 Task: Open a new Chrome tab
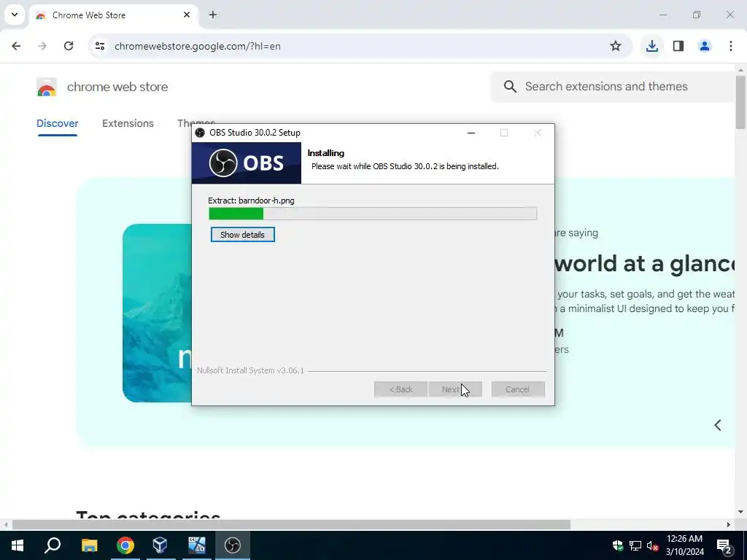coord(213,15)
